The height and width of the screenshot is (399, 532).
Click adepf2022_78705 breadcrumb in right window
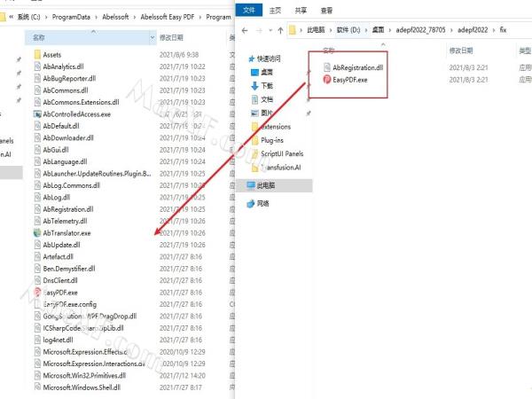[420, 30]
